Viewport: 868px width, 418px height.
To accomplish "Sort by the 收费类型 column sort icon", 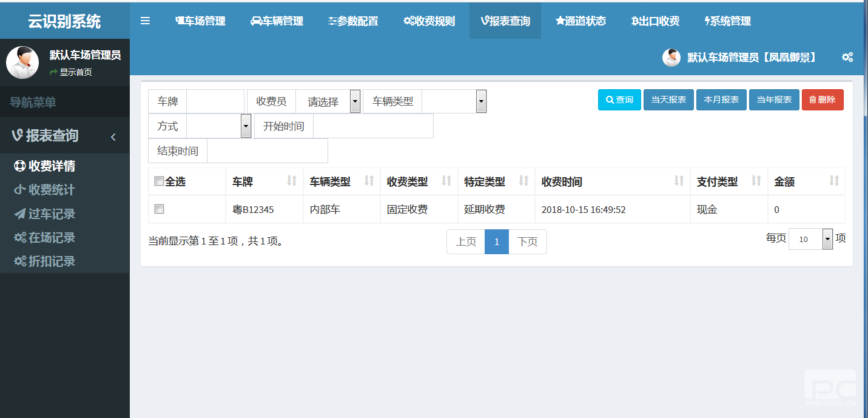I will tap(446, 180).
